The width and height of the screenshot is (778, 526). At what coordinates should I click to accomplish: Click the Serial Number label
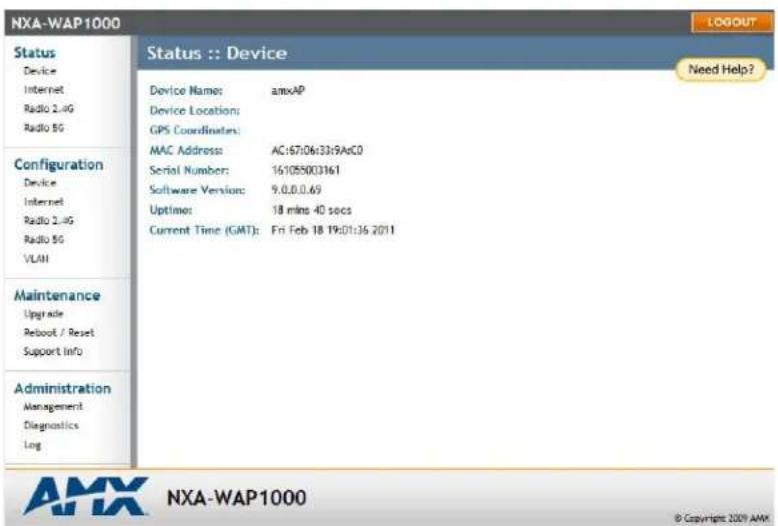(189, 170)
